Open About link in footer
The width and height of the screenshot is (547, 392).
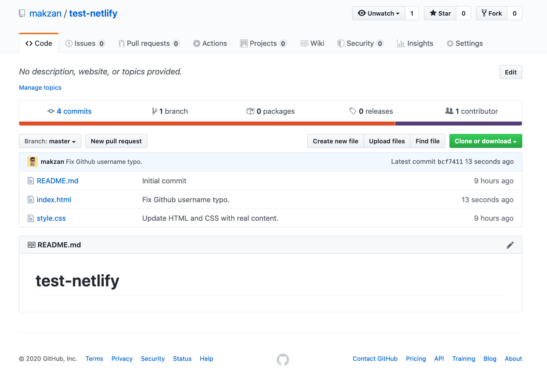[x=514, y=359]
